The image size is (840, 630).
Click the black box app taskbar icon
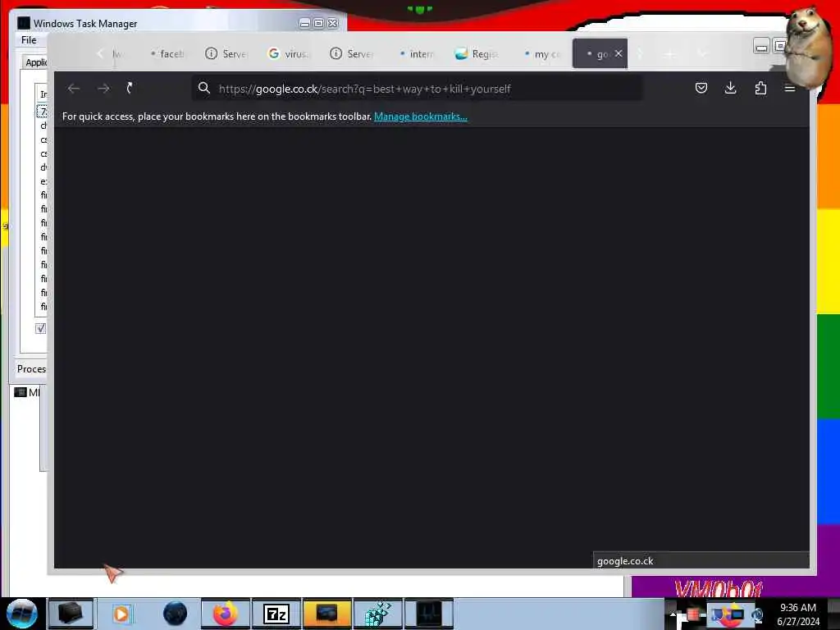coord(71,614)
